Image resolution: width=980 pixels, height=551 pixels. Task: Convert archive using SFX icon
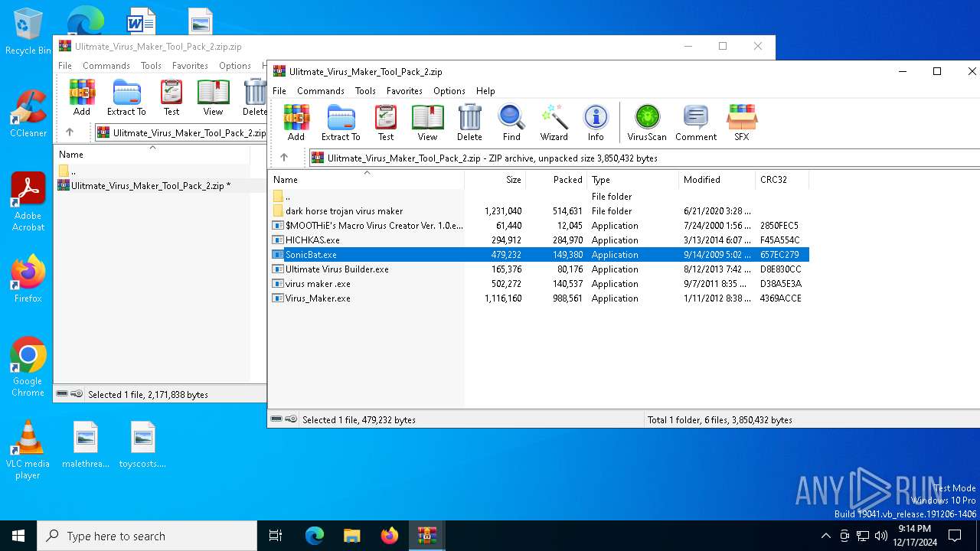click(x=742, y=122)
